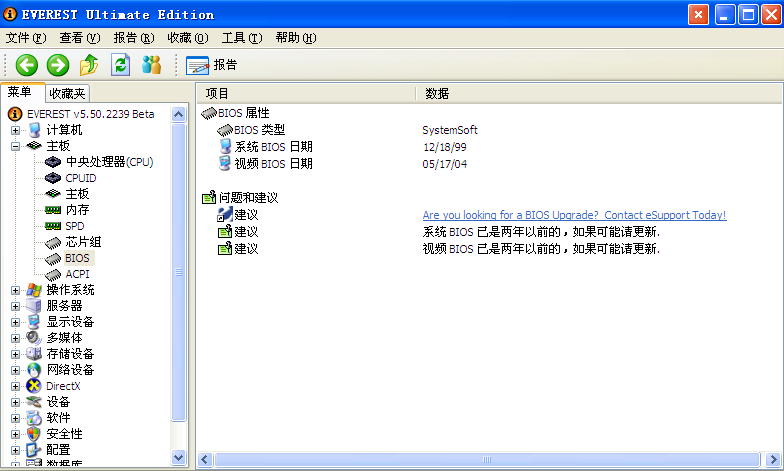This screenshot has height=471, width=784.
Task: Expand the 设备 tree node
Action: [x=16, y=402]
